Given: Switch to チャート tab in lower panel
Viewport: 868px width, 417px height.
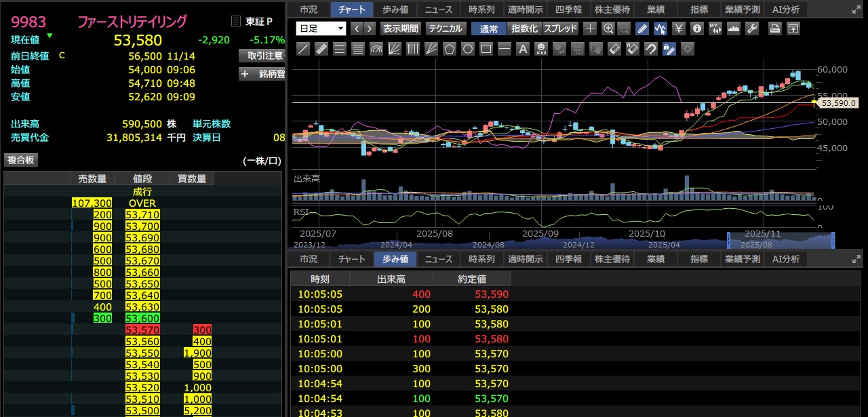Looking at the screenshot, I should (352, 259).
